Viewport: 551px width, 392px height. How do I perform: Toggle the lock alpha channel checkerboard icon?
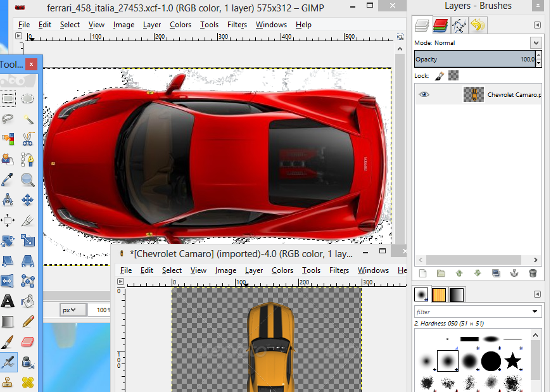click(x=453, y=75)
